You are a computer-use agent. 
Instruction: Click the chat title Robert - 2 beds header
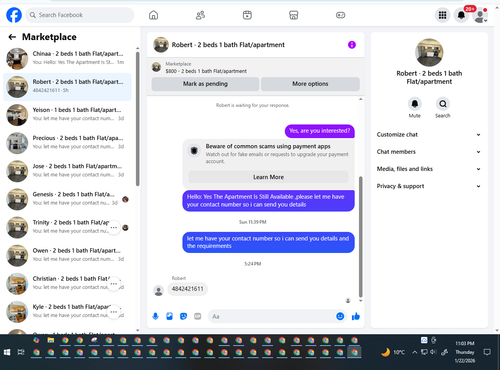(x=228, y=45)
